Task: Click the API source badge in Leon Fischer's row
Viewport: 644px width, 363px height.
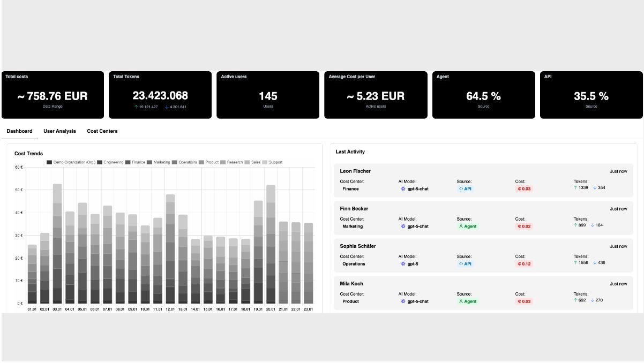Action: pyautogui.click(x=465, y=188)
